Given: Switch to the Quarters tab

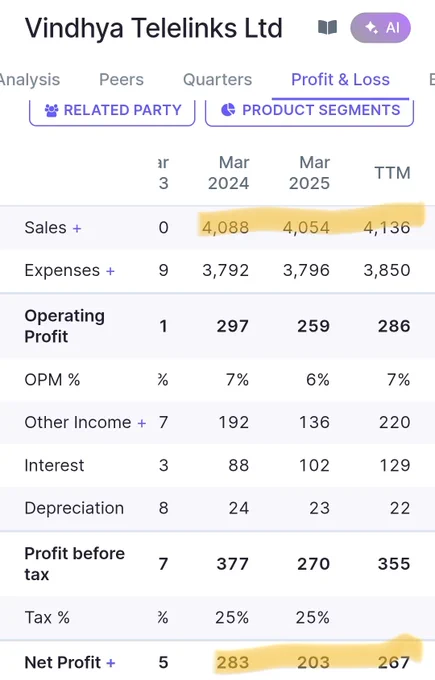Looking at the screenshot, I should pos(217,80).
